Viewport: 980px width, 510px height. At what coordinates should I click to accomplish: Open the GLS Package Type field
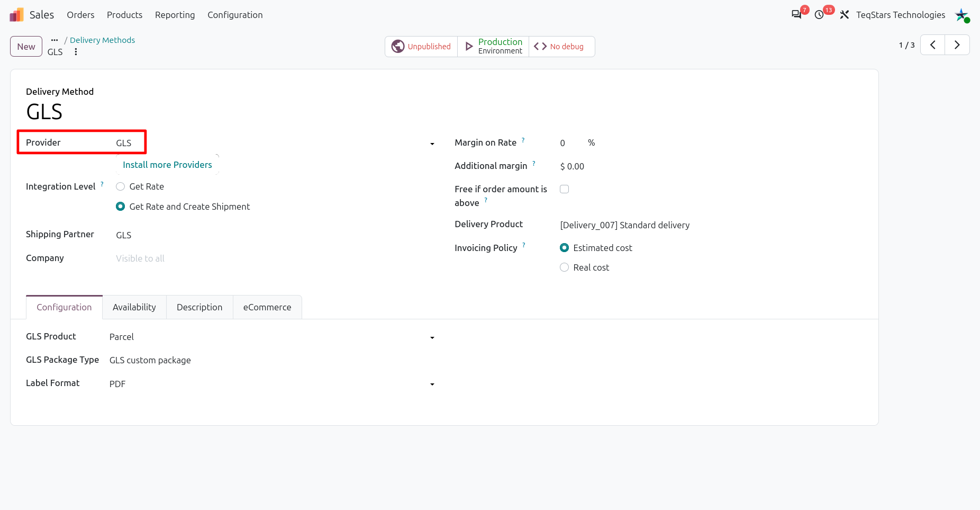coord(273,360)
